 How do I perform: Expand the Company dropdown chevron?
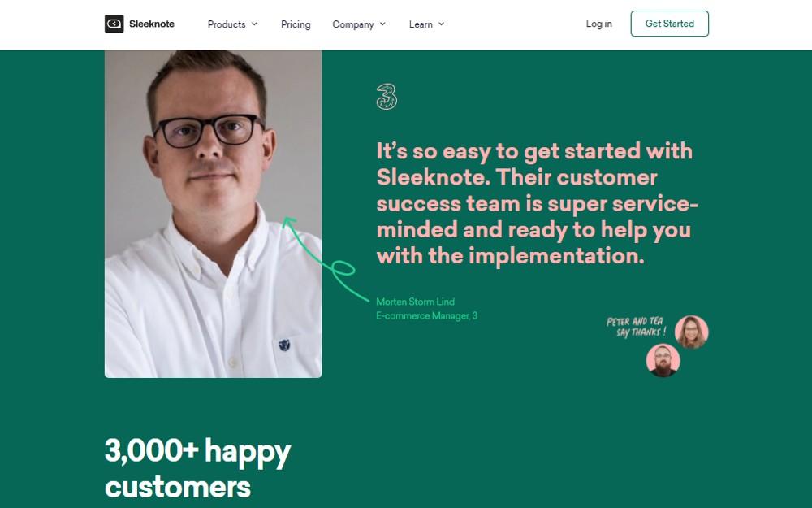click(x=382, y=24)
